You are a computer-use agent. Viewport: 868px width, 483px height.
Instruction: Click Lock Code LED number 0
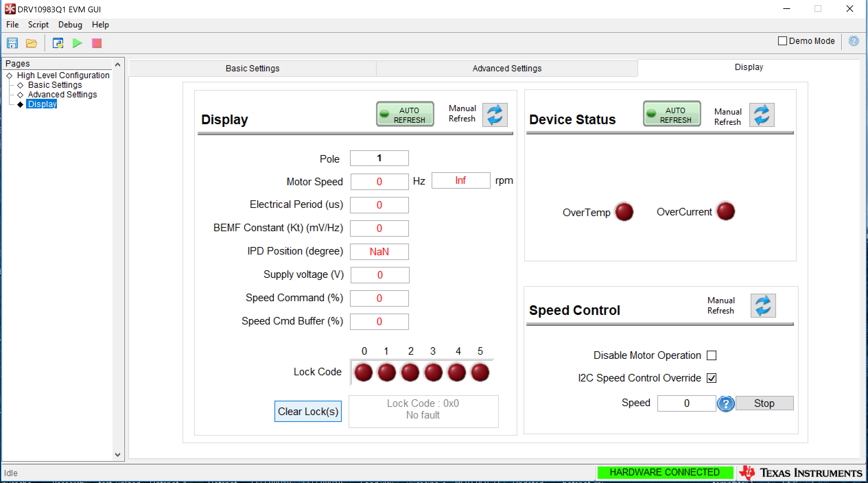(363, 373)
